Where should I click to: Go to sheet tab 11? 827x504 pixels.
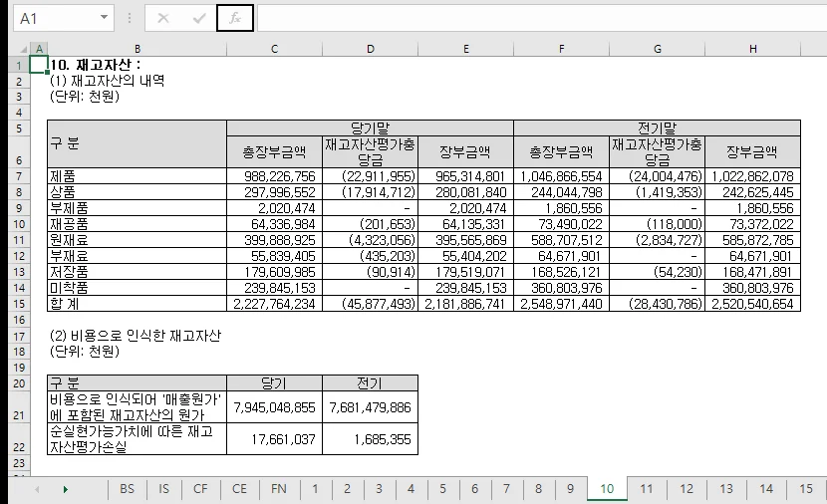(646, 489)
